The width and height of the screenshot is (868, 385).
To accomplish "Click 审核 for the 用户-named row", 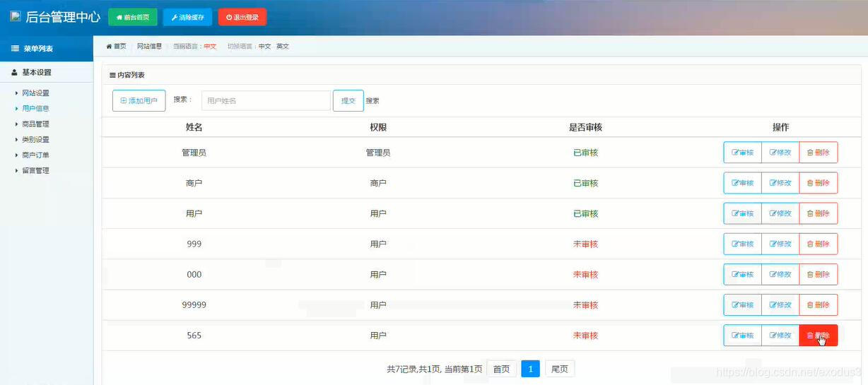I will [x=742, y=213].
